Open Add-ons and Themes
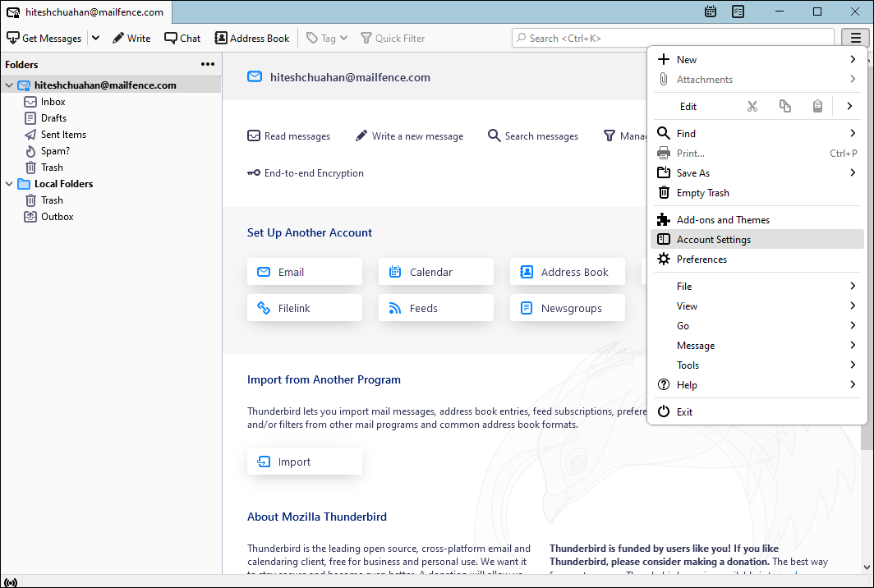Image resolution: width=874 pixels, height=588 pixels. click(757, 219)
